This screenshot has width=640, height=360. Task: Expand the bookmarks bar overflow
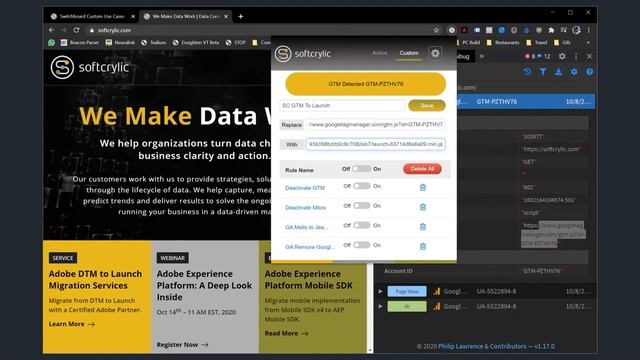click(588, 42)
